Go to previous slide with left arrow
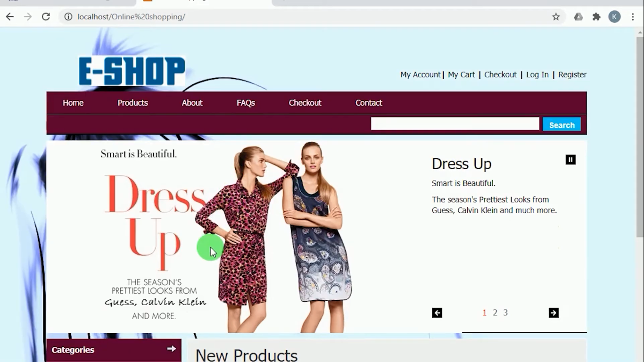This screenshot has height=362, width=644. click(x=437, y=313)
